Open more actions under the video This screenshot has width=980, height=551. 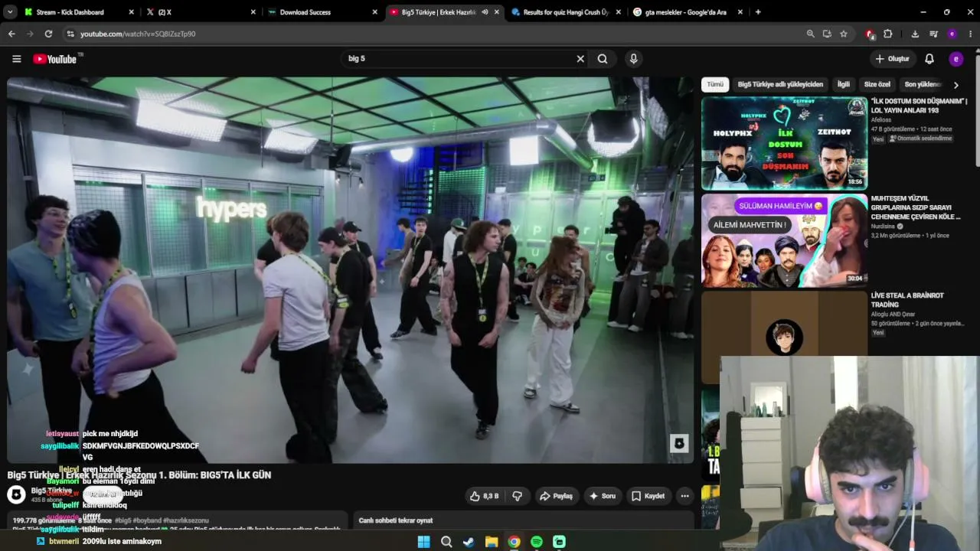pos(684,496)
